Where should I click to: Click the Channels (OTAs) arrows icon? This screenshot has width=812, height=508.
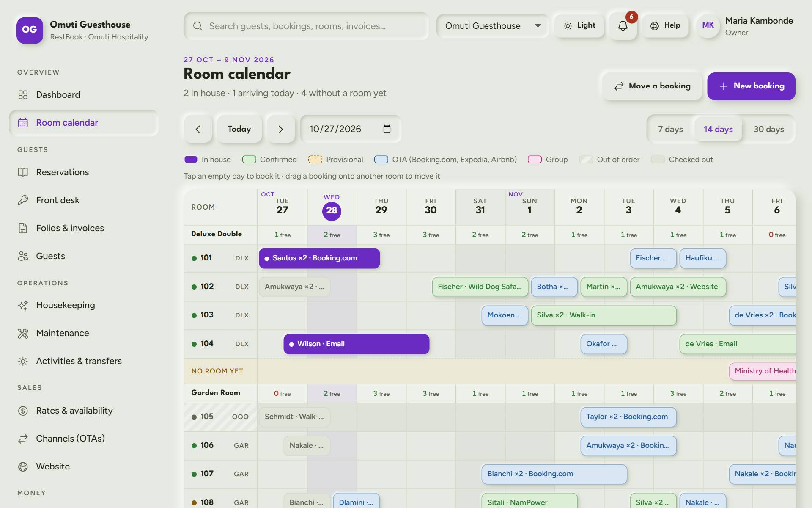[23, 439]
